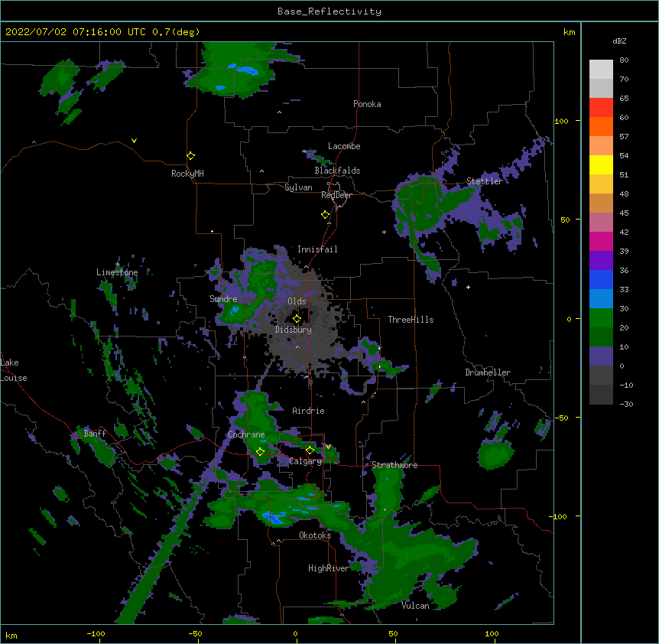Click the Base_Reflectivity title text
This screenshot has width=659, height=644.
(329, 11)
